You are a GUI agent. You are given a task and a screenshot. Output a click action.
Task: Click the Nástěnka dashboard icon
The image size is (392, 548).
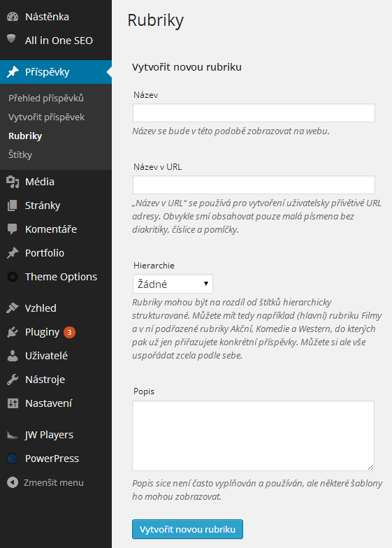(x=13, y=17)
